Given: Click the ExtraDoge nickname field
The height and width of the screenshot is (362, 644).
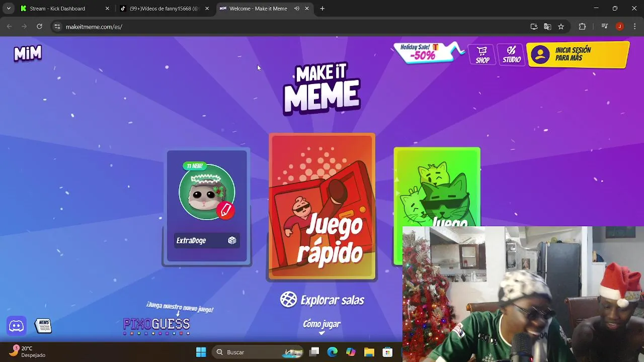Looking at the screenshot, I should (x=207, y=240).
